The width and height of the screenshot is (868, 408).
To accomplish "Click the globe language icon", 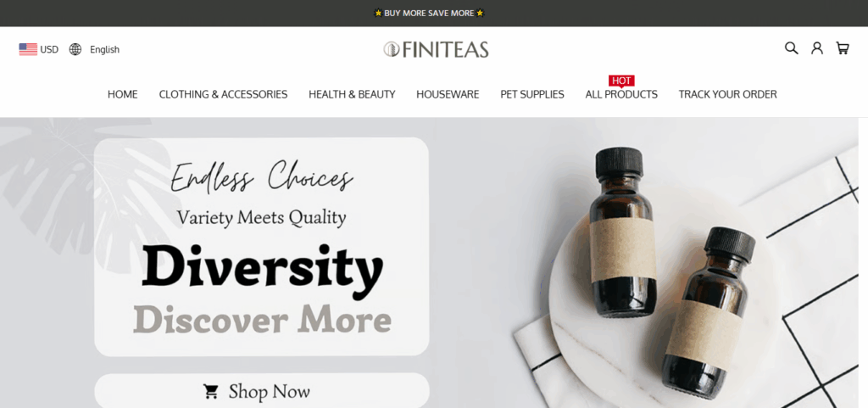I will (x=75, y=49).
